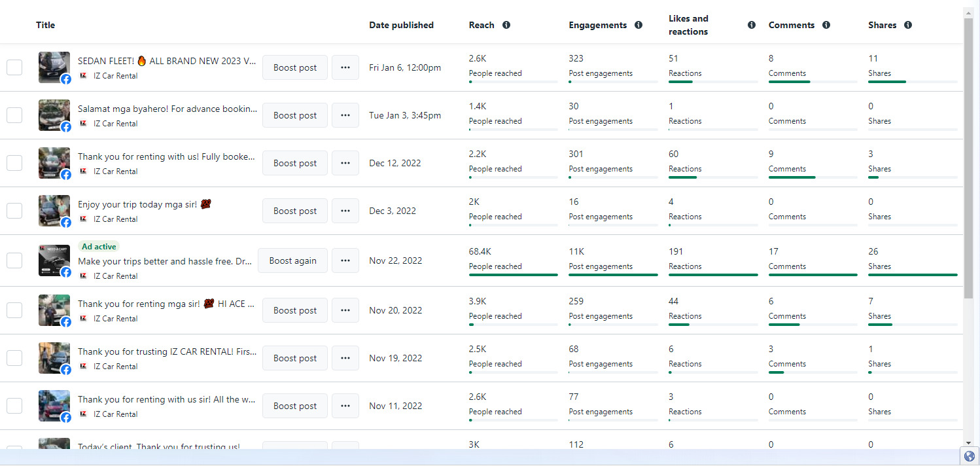This screenshot has height=466, width=980.
Task: Click the Date published column header
Action: pos(401,25)
